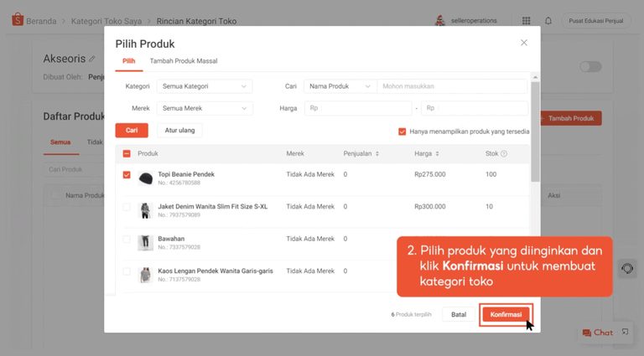Open the notifications bell
The image size is (644, 356).
click(548, 20)
